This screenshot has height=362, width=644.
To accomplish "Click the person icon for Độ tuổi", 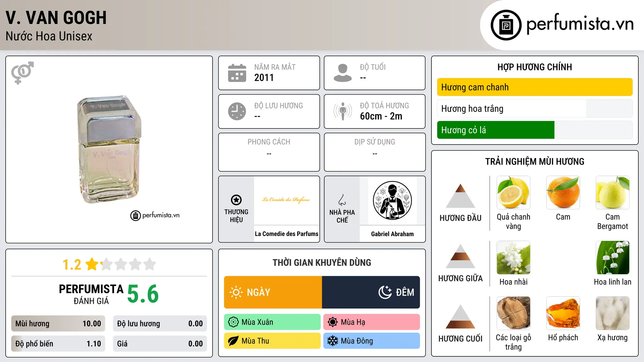I will tap(343, 73).
